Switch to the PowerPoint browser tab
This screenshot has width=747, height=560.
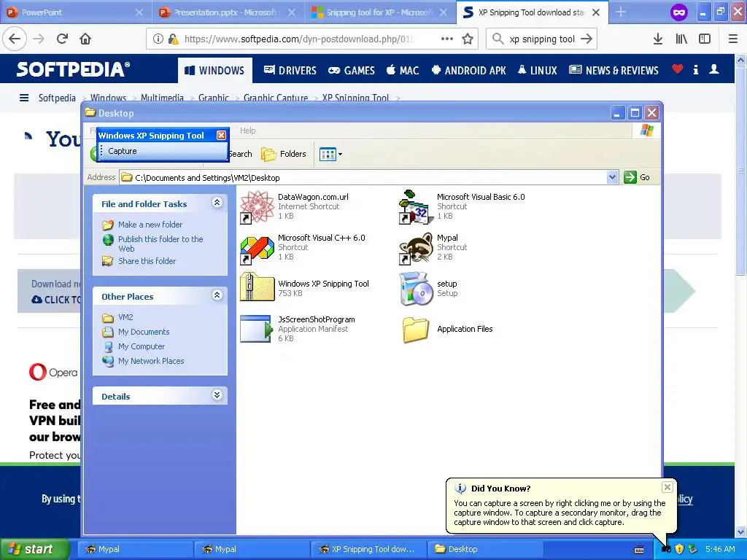click(x=76, y=12)
